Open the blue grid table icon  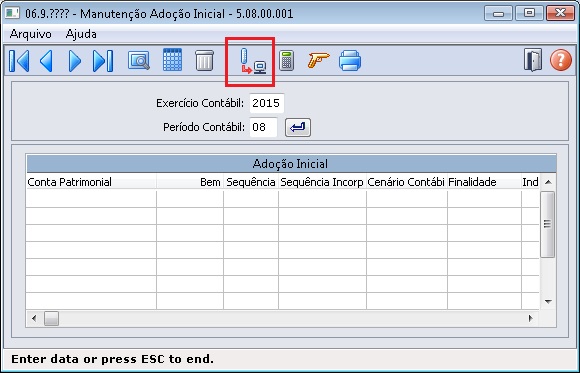172,59
